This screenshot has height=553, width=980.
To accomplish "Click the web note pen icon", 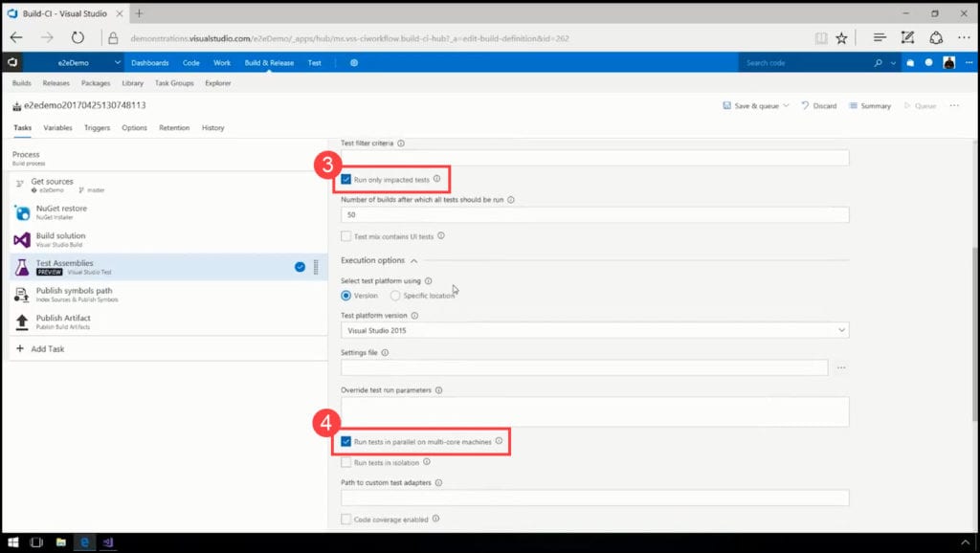I will point(907,37).
